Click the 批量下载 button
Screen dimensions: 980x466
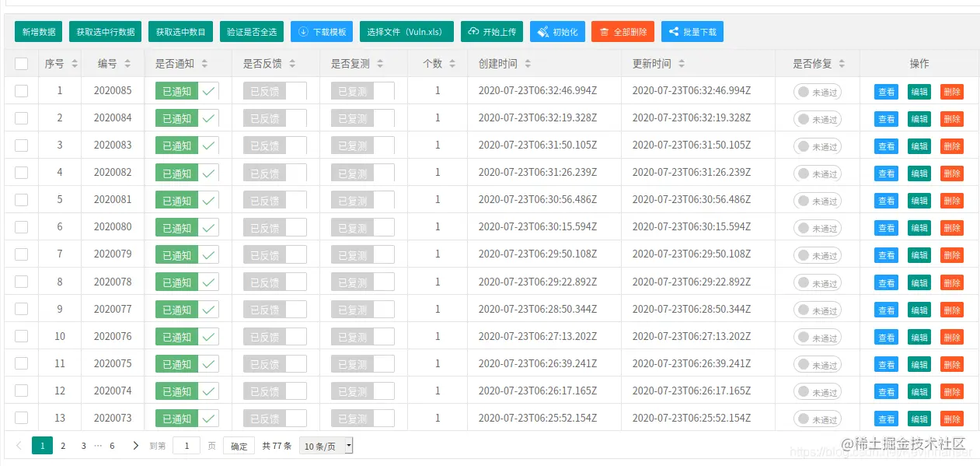coord(692,32)
